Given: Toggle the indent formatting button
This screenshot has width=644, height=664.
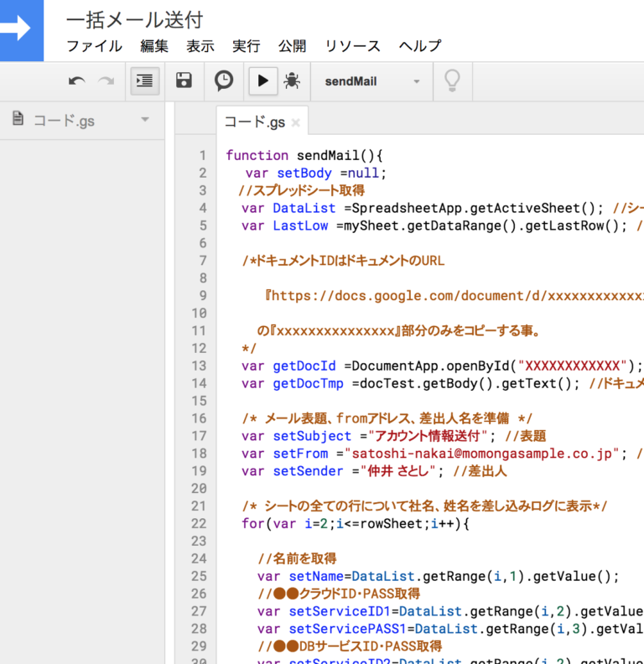Looking at the screenshot, I should click(145, 81).
